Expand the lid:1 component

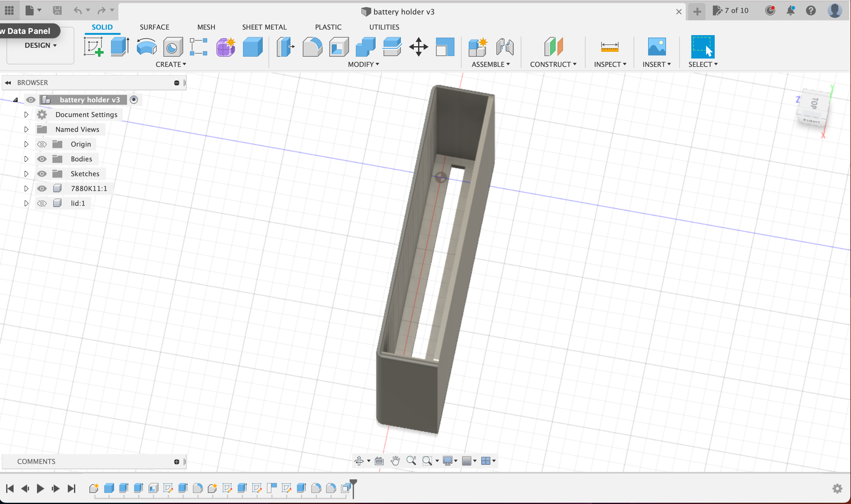pos(26,203)
